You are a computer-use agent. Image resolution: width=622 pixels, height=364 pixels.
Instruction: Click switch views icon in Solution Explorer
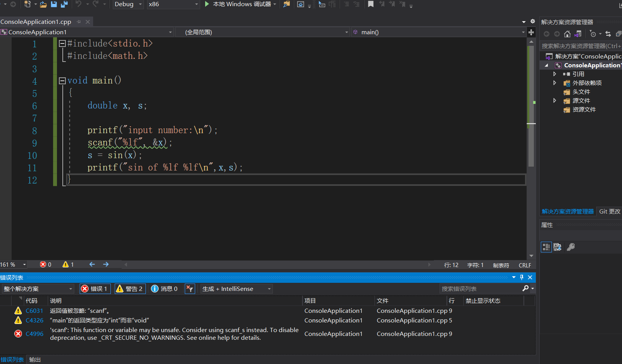click(x=578, y=34)
